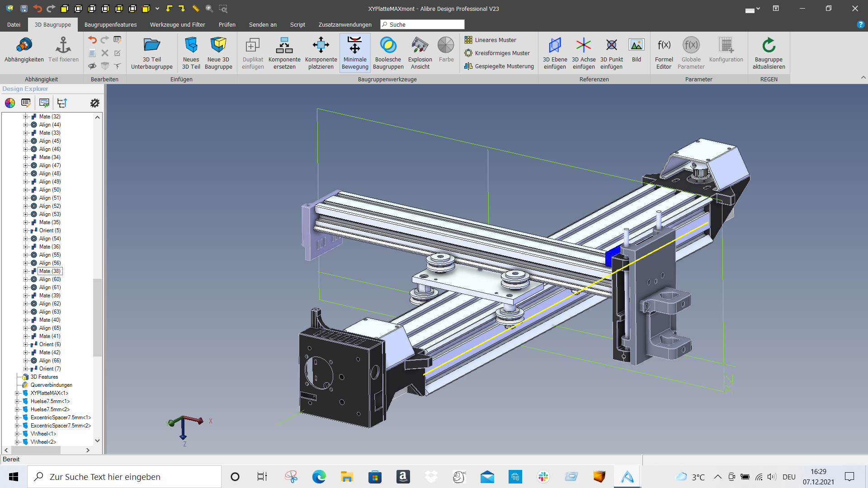Click the Suche search field
The image size is (868, 488).
422,24
